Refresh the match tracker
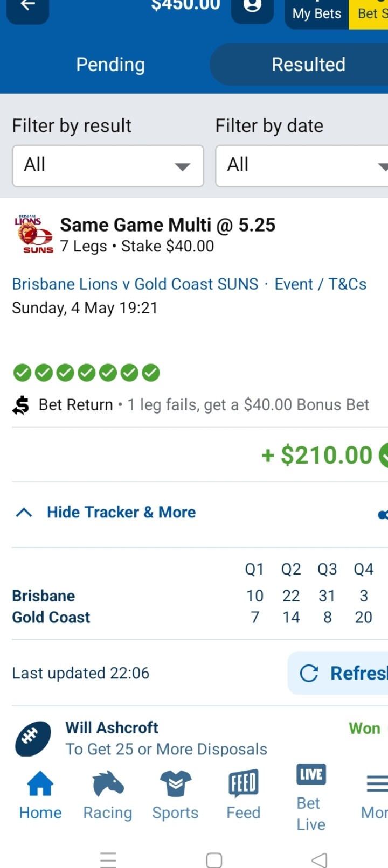 pos(338,673)
